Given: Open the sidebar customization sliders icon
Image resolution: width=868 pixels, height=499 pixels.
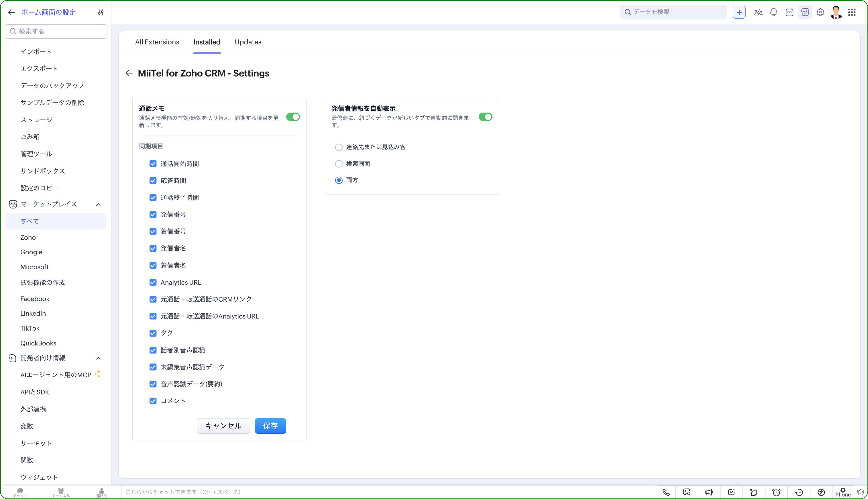Looking at the screenshot, I should coord(100,12).
